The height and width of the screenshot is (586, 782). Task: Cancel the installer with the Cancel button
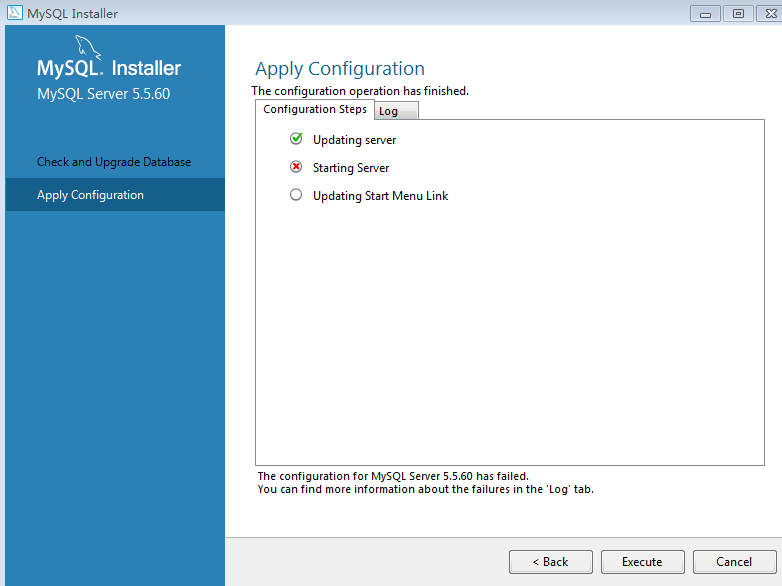click(734, 562)
